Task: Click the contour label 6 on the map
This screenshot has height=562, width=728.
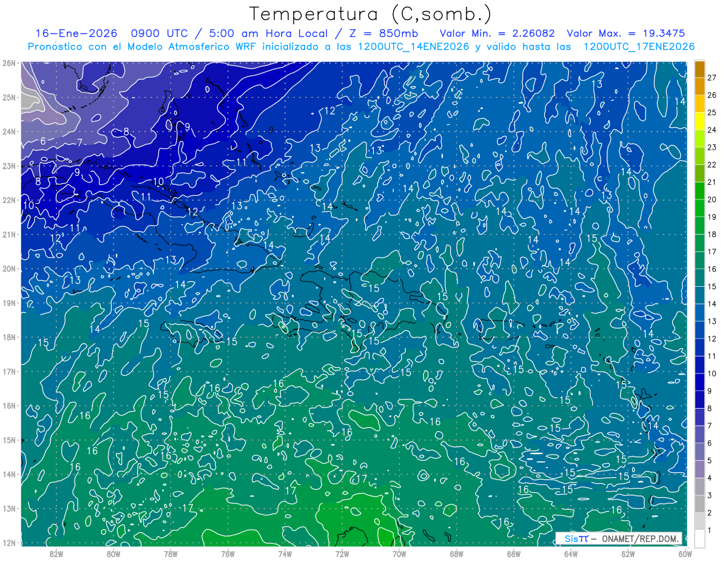Action: 43,141
